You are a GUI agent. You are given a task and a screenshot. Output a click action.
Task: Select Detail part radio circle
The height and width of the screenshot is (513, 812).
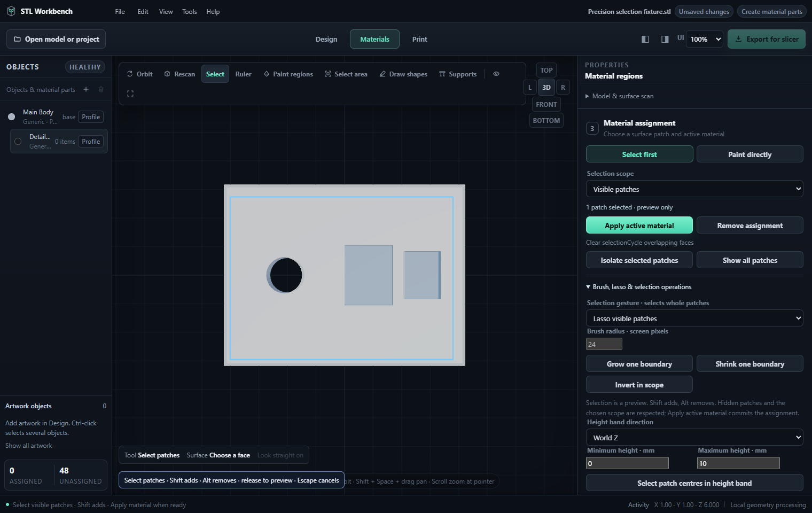pos(18,141)
